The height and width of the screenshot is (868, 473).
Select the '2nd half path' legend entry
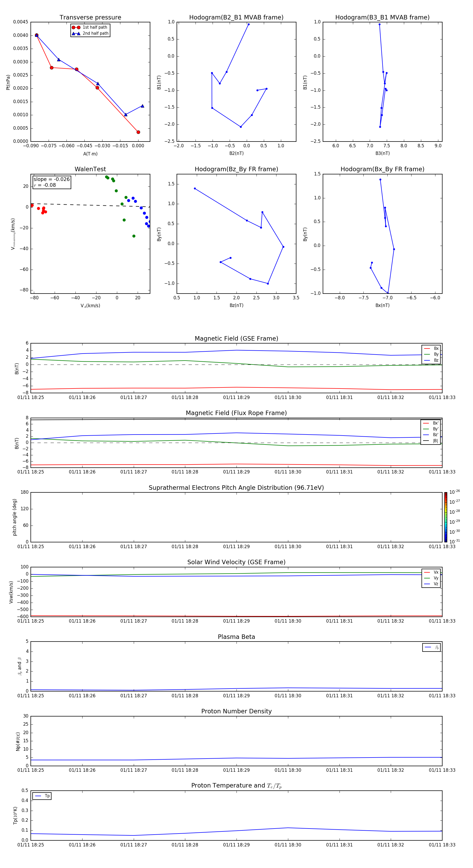point(90,33)
